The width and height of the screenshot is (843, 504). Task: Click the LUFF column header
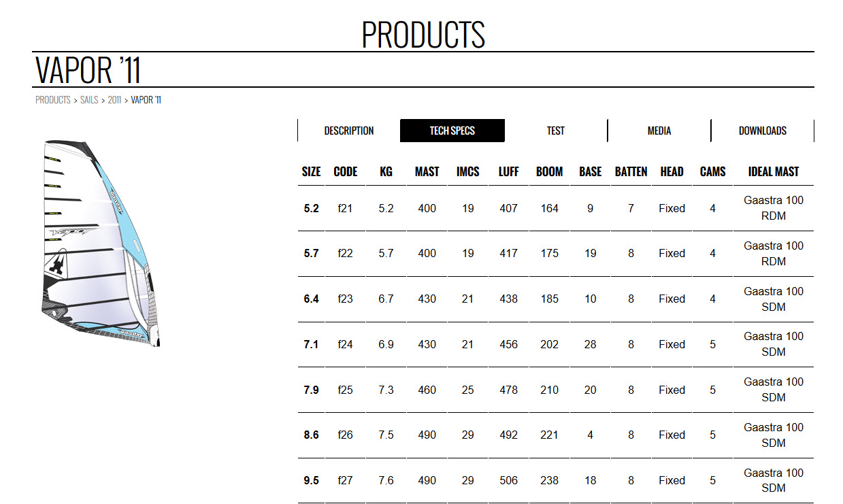point(508,172)
